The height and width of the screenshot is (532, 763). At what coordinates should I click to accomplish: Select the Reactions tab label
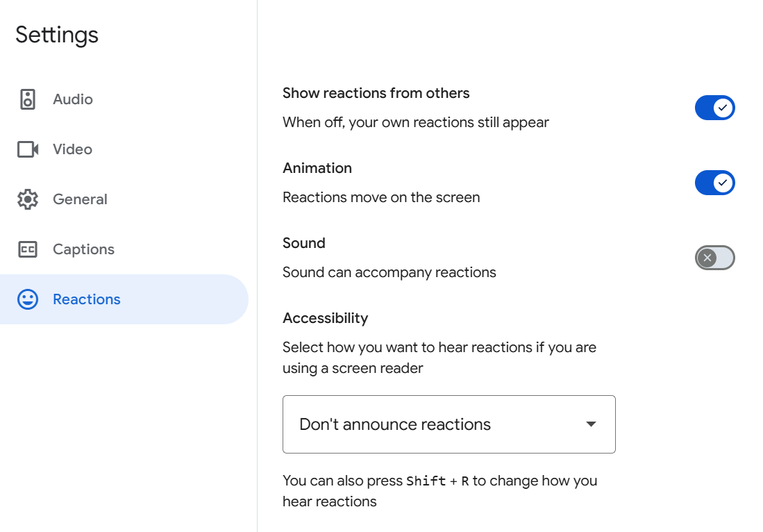coord(87,299)
